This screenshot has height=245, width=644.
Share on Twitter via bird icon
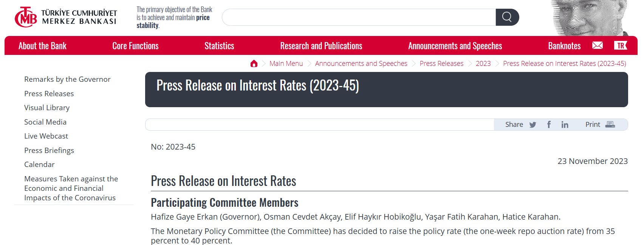coord(533,125)
